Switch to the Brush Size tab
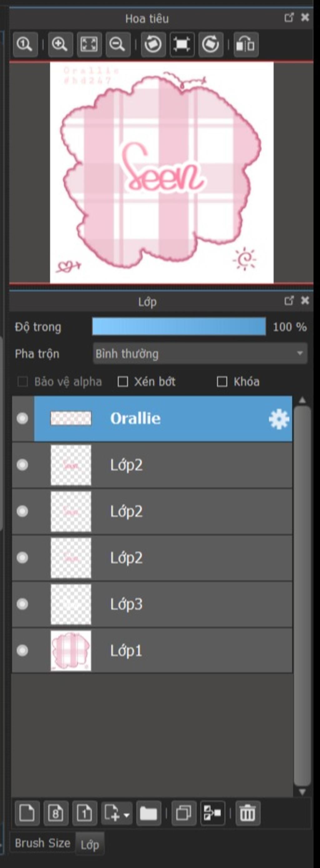 pos(42,843)
